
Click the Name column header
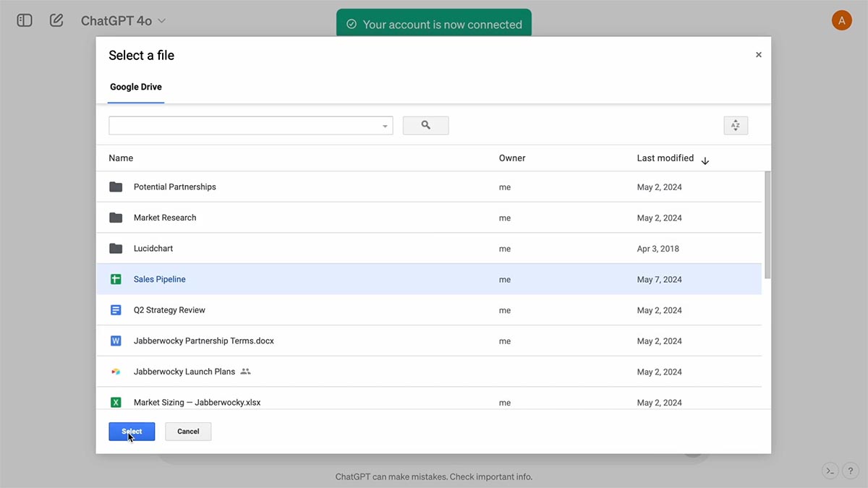coord(121,158)
